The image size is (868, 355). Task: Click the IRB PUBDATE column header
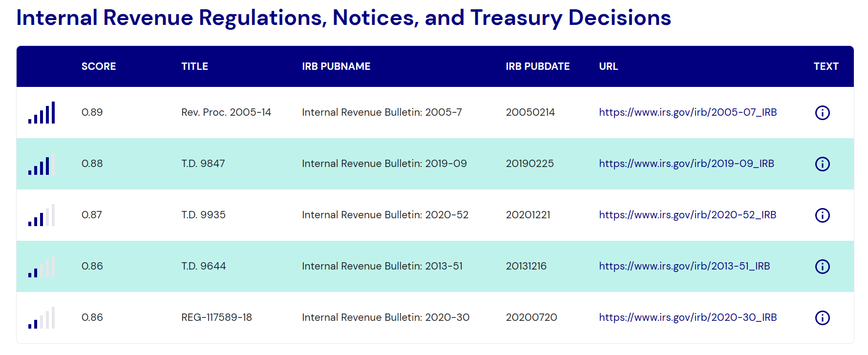(x=537, y=66)
